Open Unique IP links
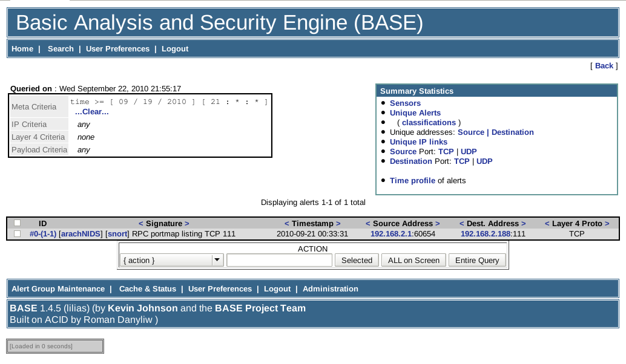This screenshot has width=626, height=364. pyautogui.click(x=418, y=142)
